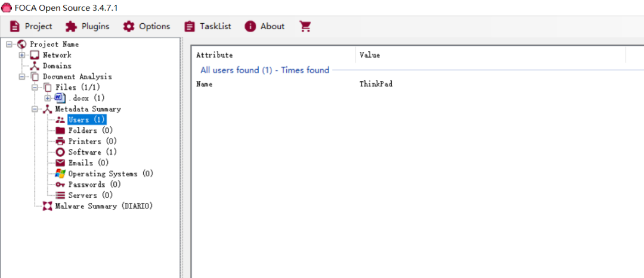Click the Passwords key icon

60,185
